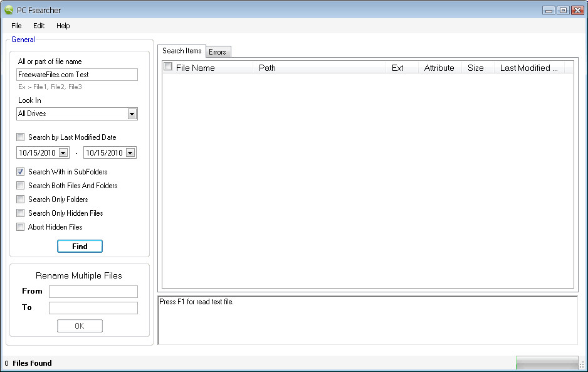The width and height of the screenshot is (588, 372).
Task: Close the PC Fsearcher window
Action: [x=577, y=11]
